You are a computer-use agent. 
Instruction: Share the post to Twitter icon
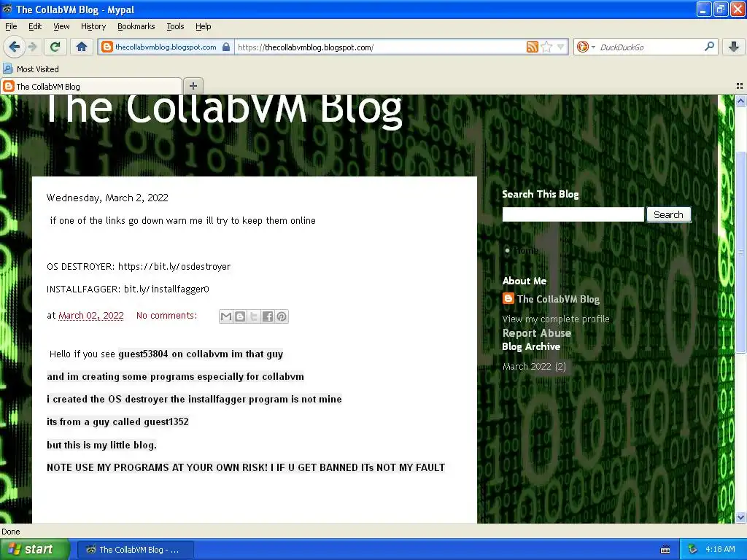click(254, 316)
